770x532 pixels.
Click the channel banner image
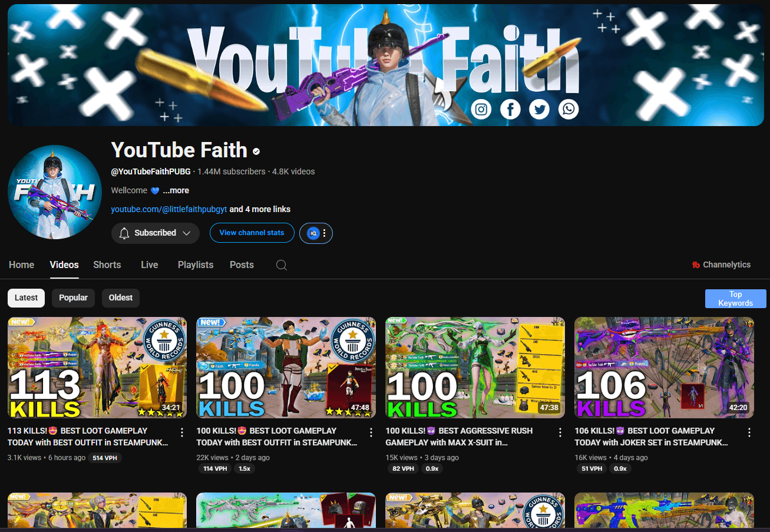(386, 65)
